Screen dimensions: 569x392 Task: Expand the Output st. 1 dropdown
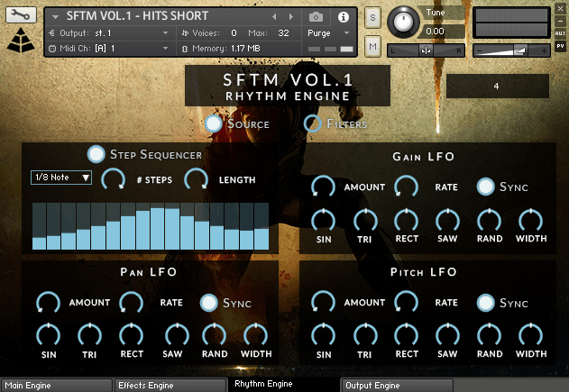(x=108, y=32)
